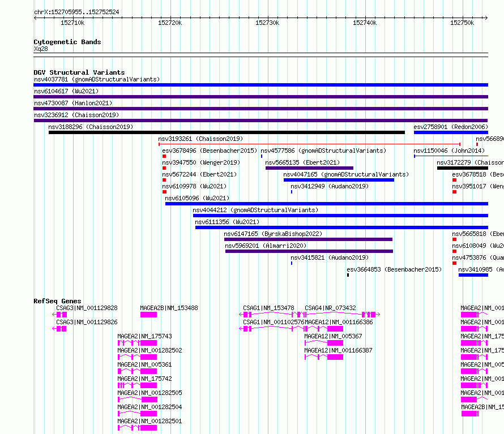Select MAGEA2|NM_001282502 transcript label
Screen dimensions: 504x434
150,350
